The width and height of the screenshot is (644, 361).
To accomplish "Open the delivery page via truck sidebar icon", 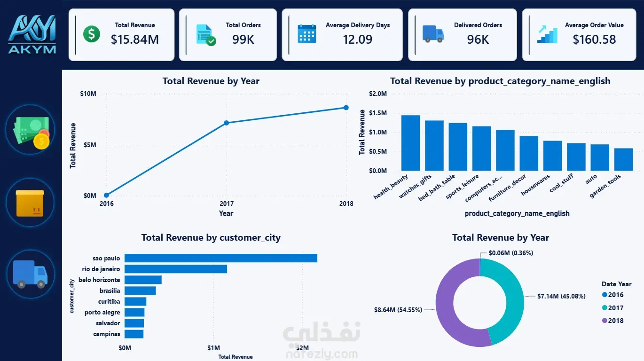I will click(x=30, y=274).
